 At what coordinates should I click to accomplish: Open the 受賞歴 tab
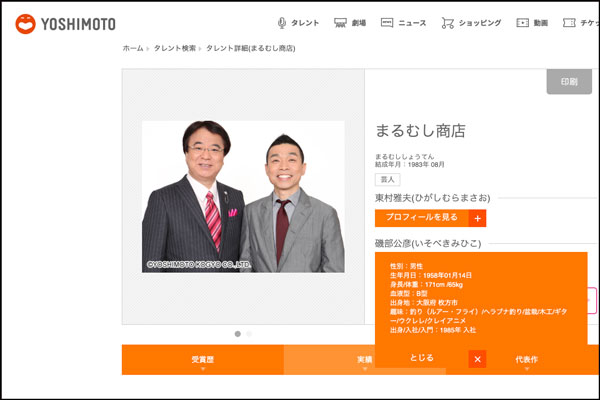click(203, 360)
